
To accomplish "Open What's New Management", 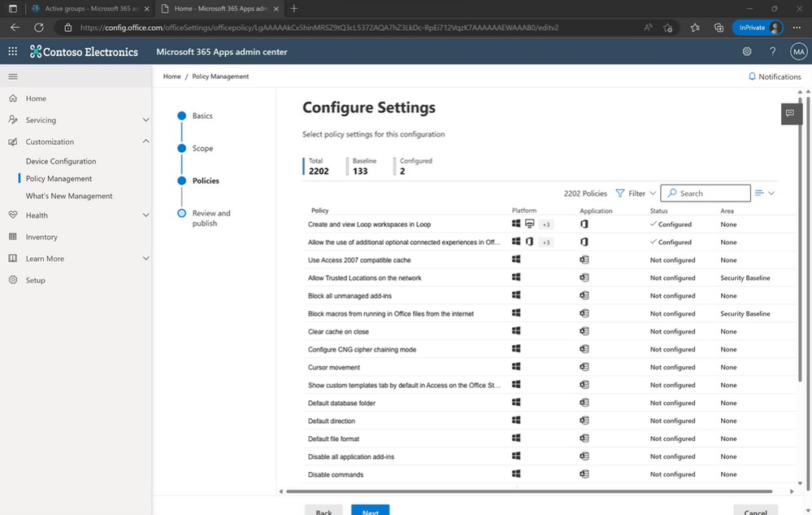I will click(x=69, y=196).
